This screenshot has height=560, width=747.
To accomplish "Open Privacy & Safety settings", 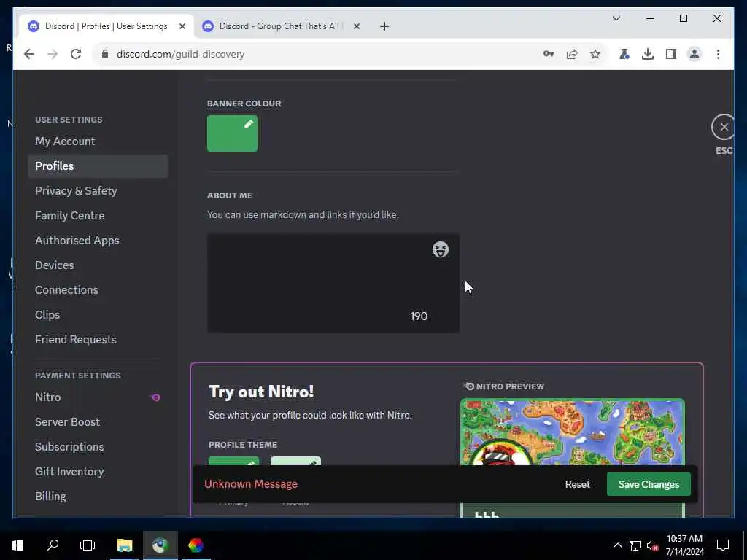I will pos(98,191).
